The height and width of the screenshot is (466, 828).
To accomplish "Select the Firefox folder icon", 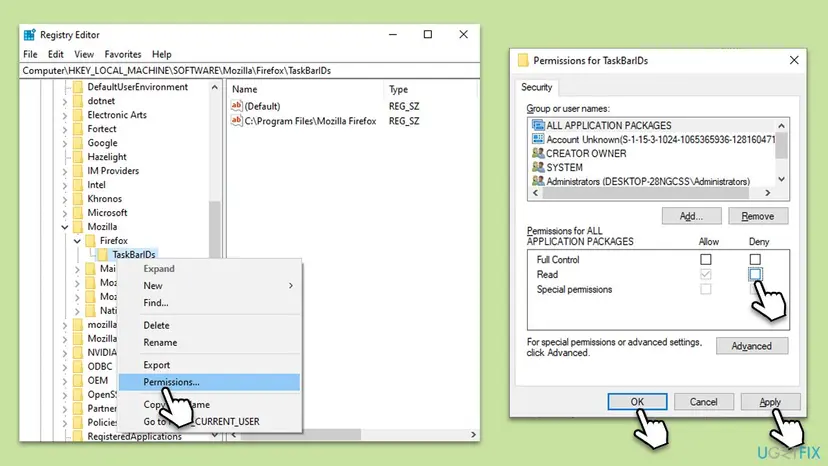I will click(91, 241).
